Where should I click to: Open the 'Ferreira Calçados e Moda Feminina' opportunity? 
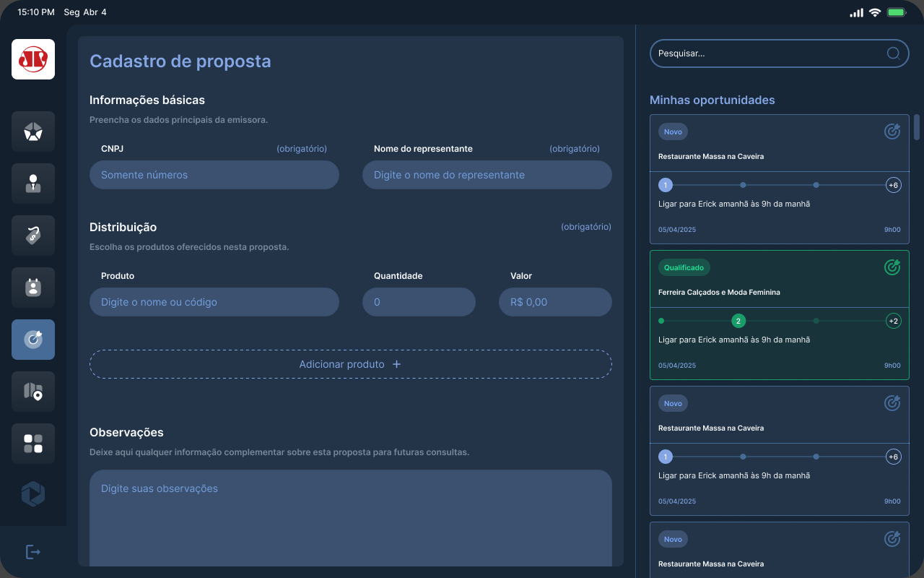click(x=780, y=315)
